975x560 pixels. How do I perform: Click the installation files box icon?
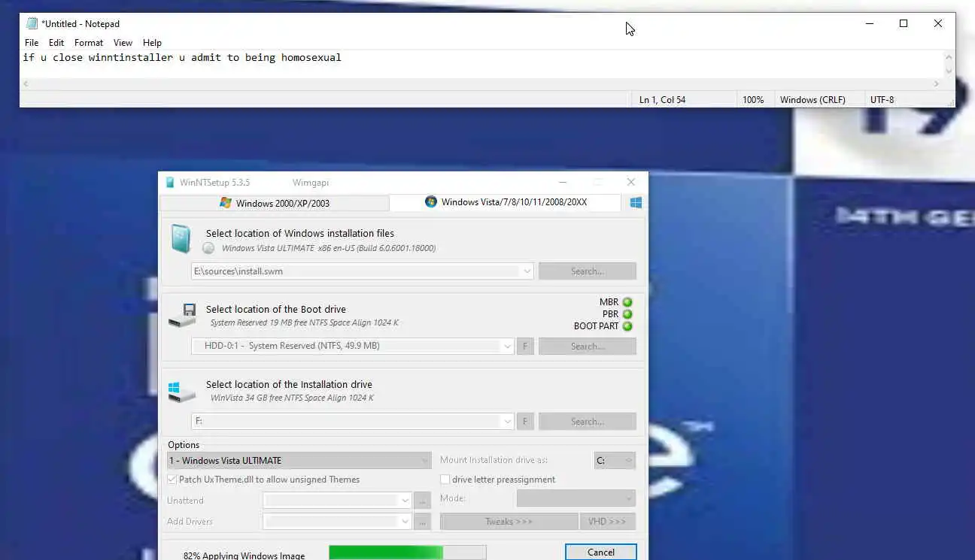pyautogui.click(x=181, y=238)
